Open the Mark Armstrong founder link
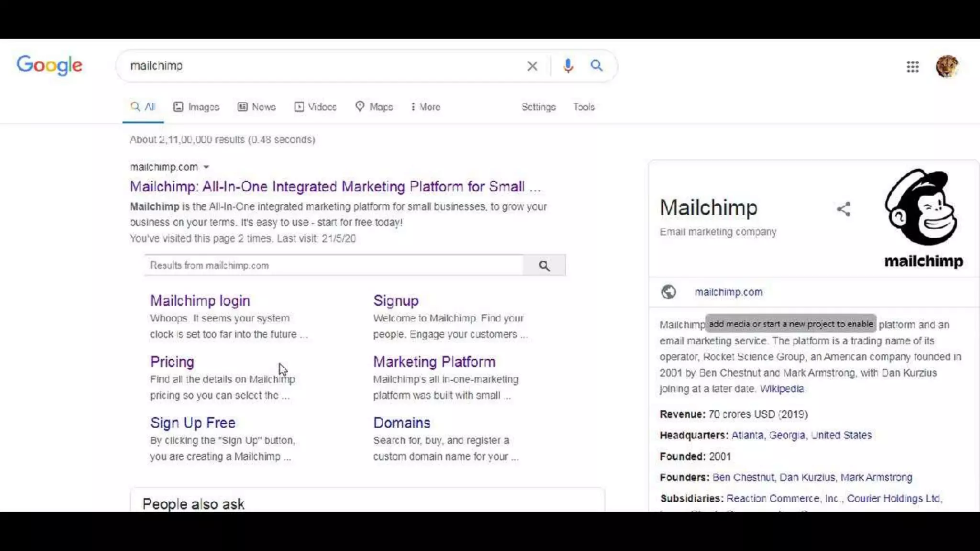 (876, 477)
